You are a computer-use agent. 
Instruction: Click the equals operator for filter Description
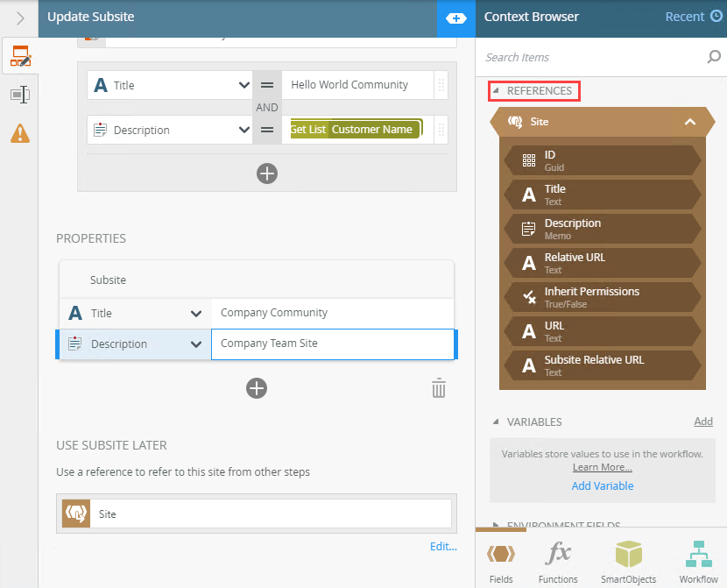click(267, 130)
